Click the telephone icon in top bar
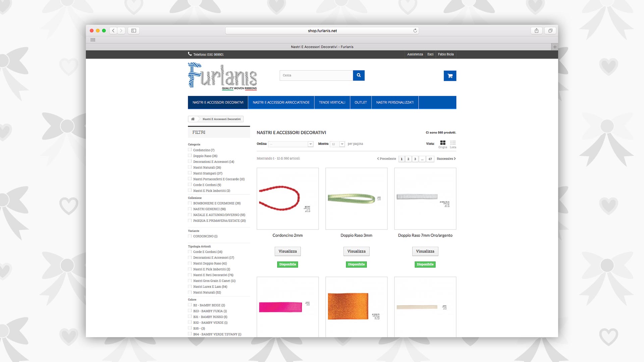This screenshot has width=644, height=362. 190,54
